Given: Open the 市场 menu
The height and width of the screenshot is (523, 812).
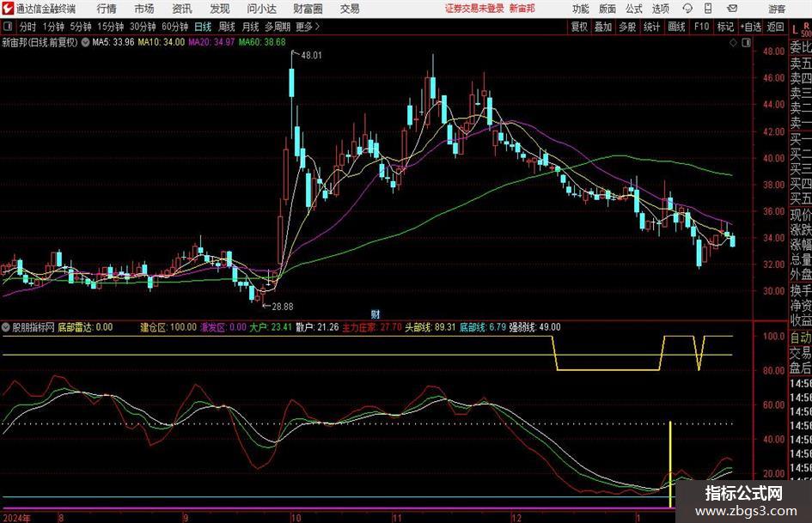Looking at the screenshot, I should [x=144, y=9].
